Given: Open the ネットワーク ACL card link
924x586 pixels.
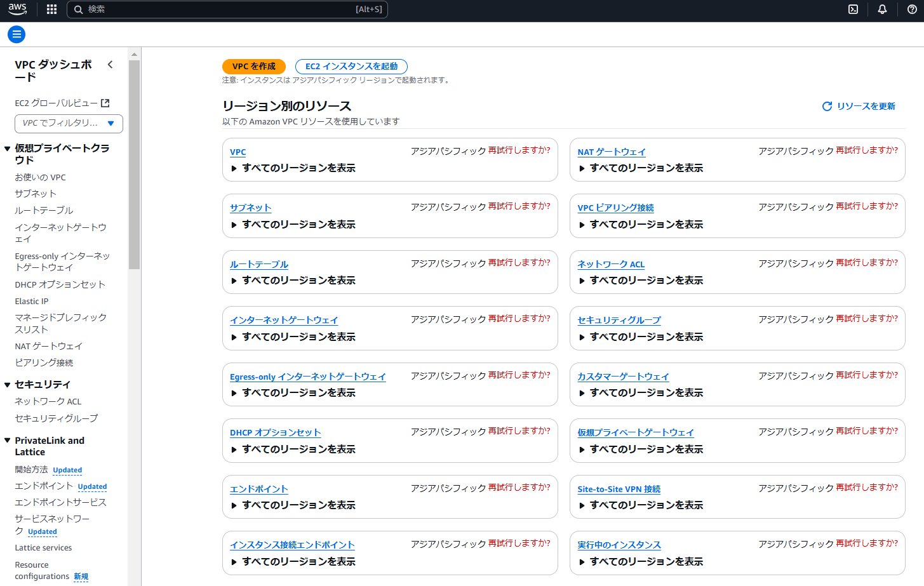Looking at the screenshot, I should 611,265.
